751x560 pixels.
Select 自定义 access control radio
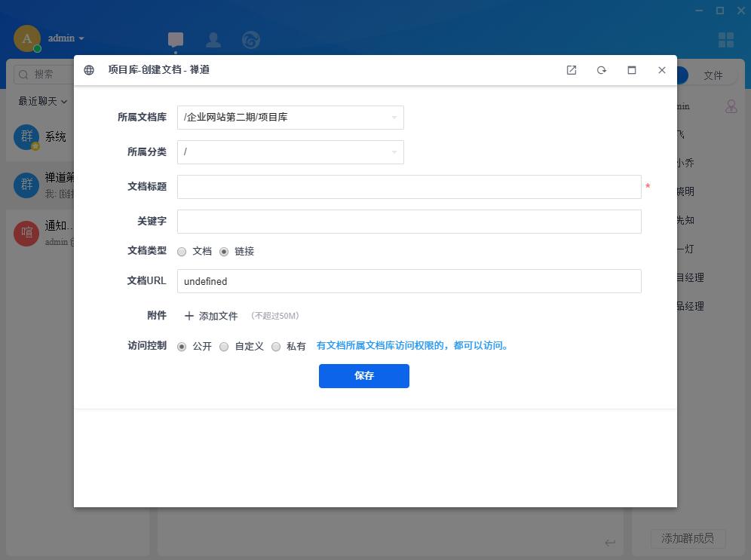pyautogui.click(x=224, y=347)
